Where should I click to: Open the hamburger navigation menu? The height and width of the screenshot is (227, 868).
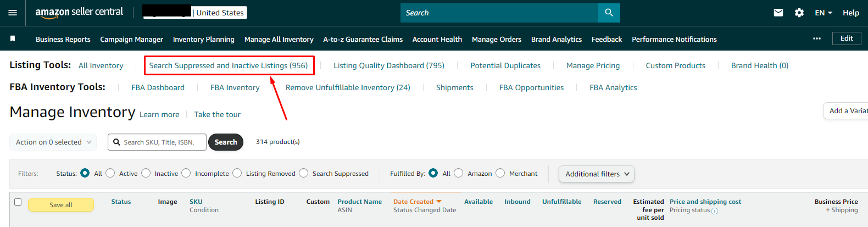pyautogui.click(x=13, y=13)
